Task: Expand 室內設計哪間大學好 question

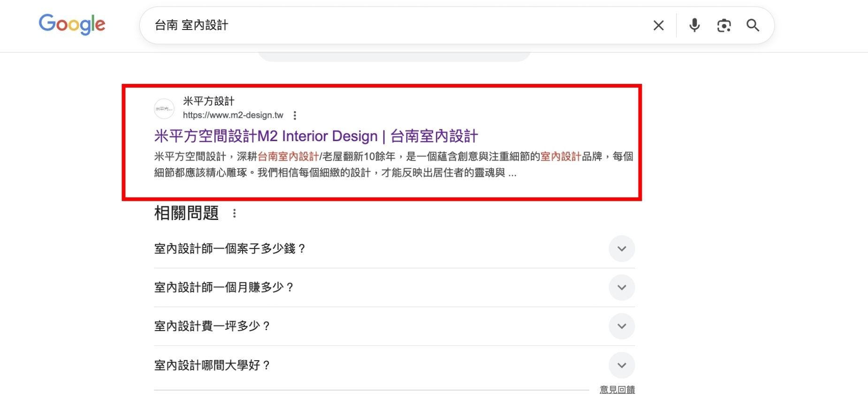Action: click(621, 365)
